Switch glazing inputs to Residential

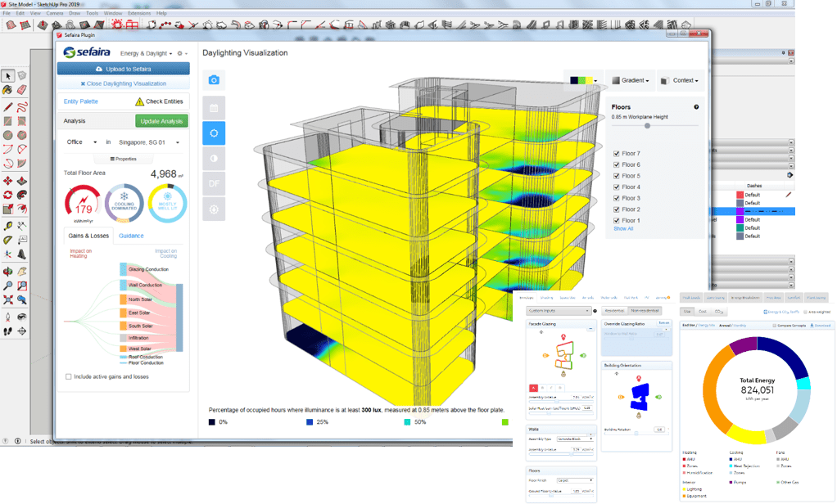[613, 311]
